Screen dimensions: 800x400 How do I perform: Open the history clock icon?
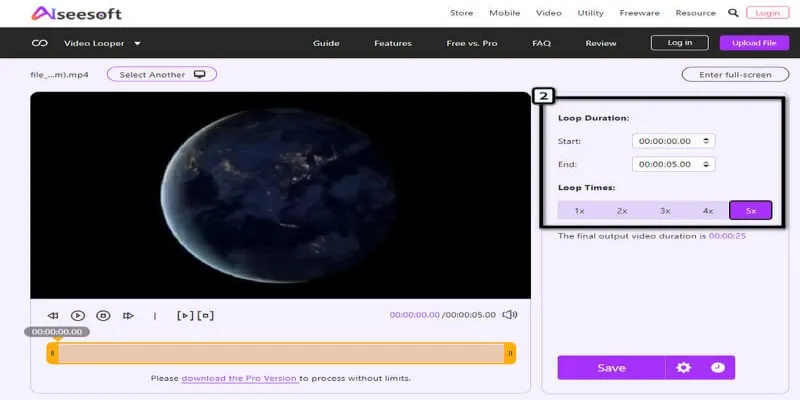click(718, 367)
